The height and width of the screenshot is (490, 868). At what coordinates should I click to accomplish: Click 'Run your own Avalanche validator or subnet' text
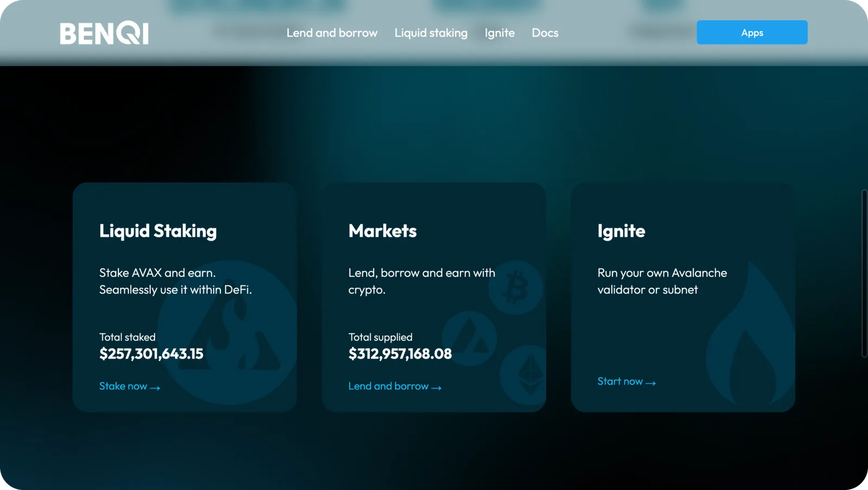662,281
